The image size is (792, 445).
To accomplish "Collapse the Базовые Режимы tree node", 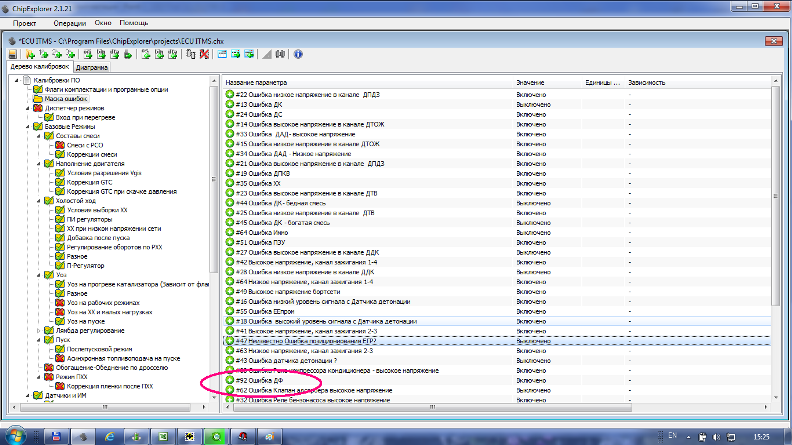I will tap(27, 126).
